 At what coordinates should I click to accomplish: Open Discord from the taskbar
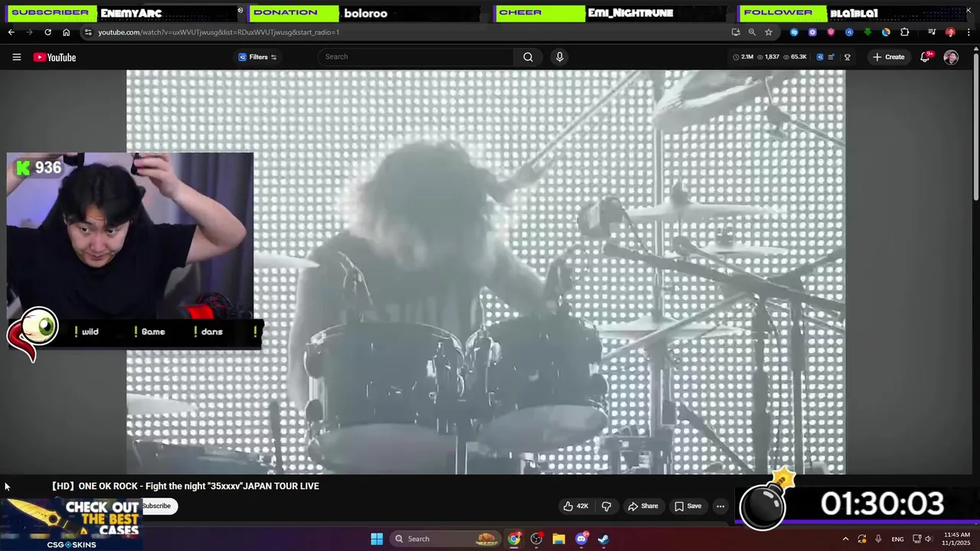tap(581, 539)
